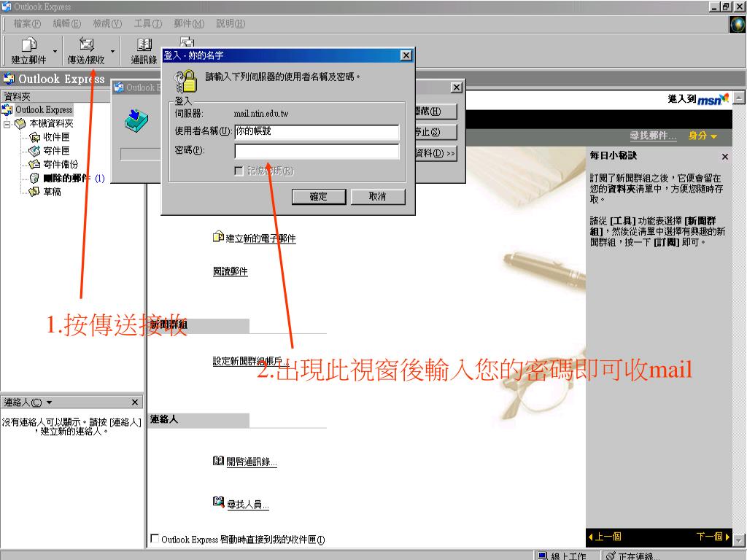Open the 檢視(V) menu
The width and height of the screenshot is (747, 560).
coord(107,23)
